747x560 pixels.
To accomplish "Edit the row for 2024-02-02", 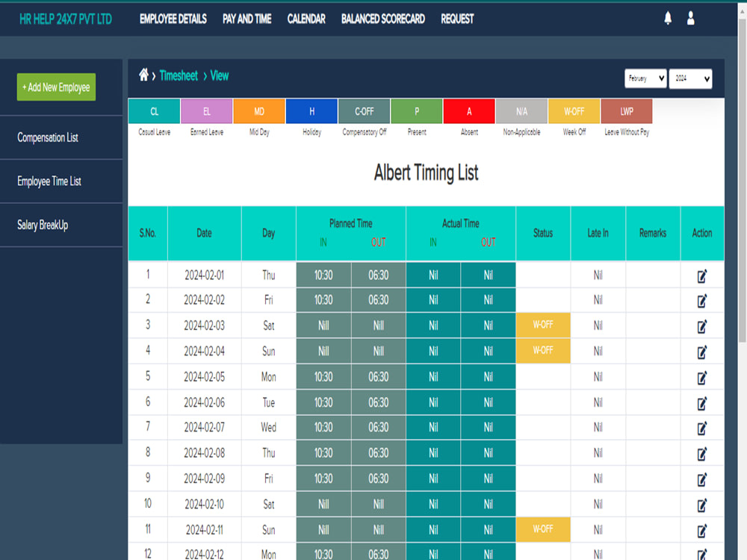I will click(701, 300).
